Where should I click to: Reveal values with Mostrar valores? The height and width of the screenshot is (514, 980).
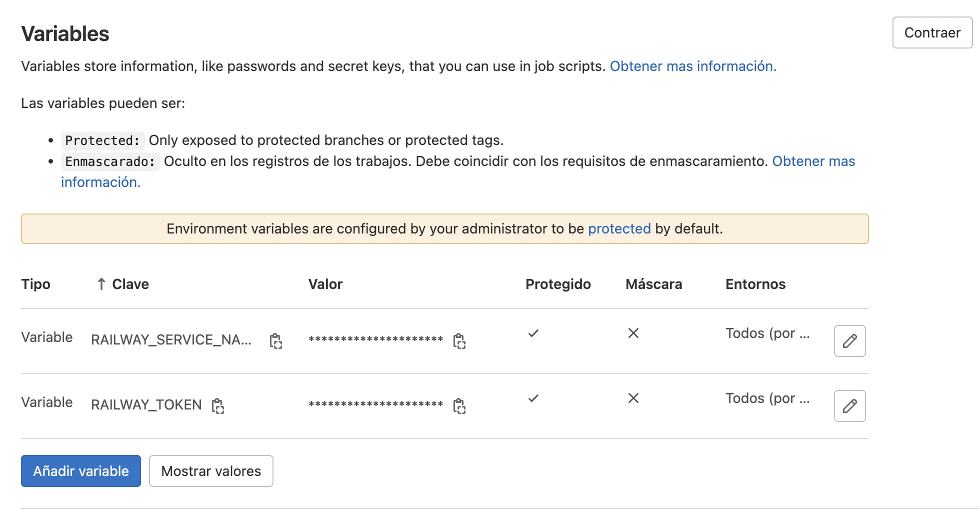click(211, 471)
